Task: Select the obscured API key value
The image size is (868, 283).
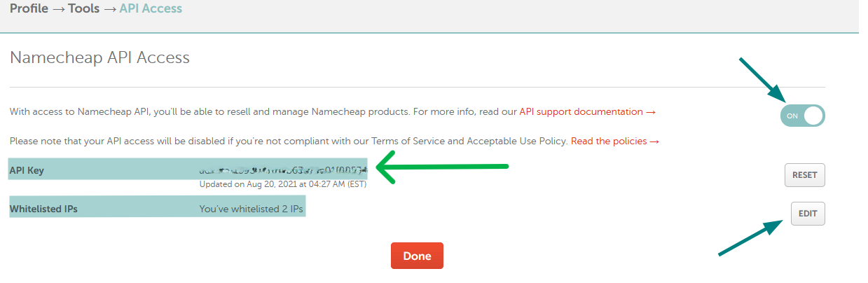Action: [x=283, y=170]
